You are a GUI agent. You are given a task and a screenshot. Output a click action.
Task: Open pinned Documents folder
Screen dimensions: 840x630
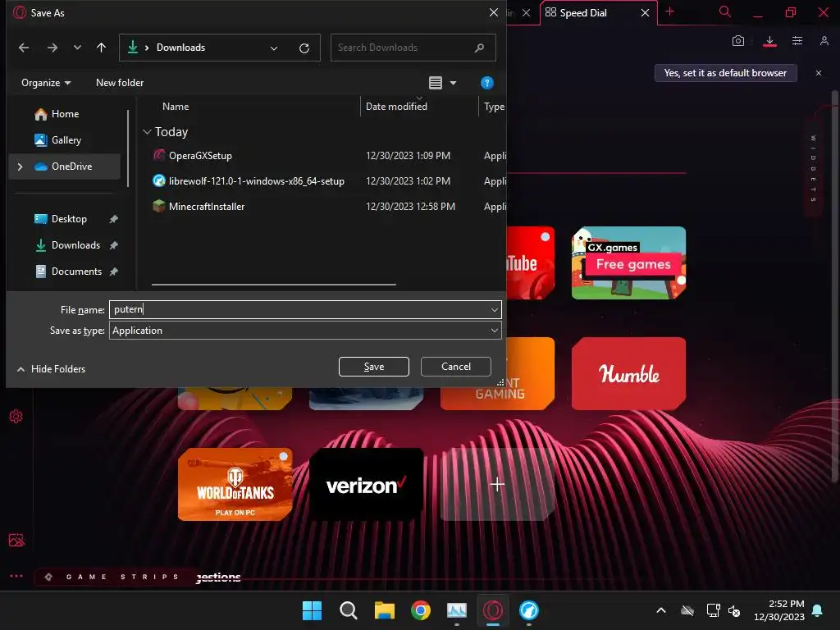coord(76,272)
